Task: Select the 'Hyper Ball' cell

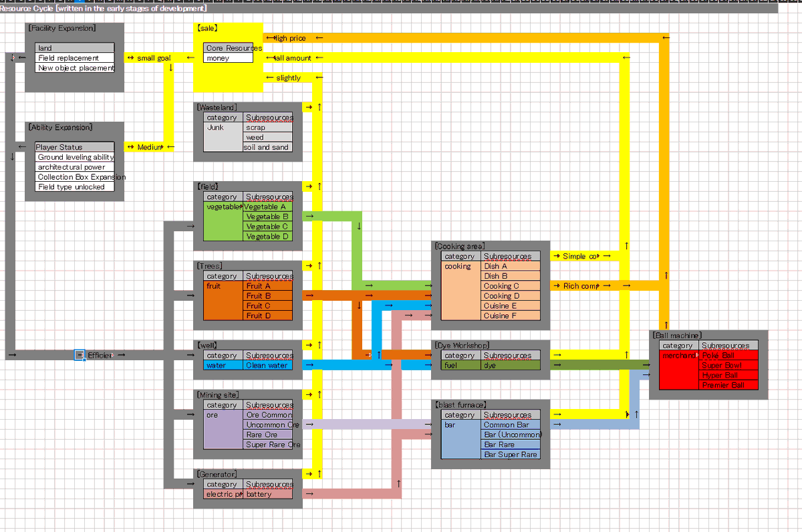Action: pyautogui.click(x=728, y=375)
